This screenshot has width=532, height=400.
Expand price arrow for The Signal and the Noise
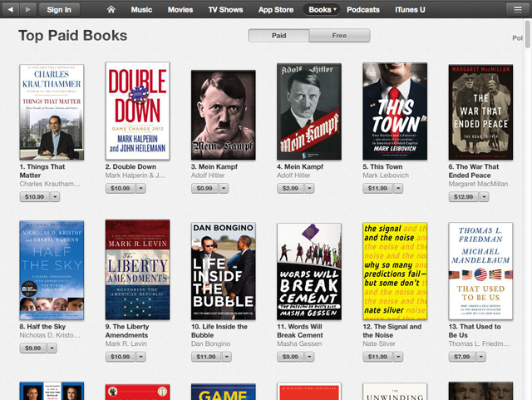[x=398, y=357]
